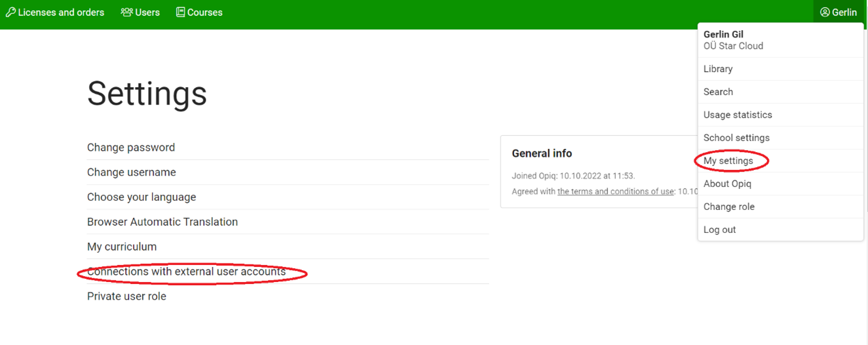Open Usage statistics from menu
Image resolution: width=868 pixels, height=345 pixels.
click(738, 115)
